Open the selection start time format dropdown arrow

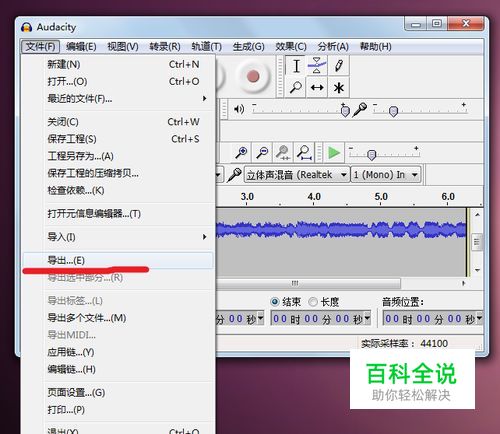click(x=260, y=318)
